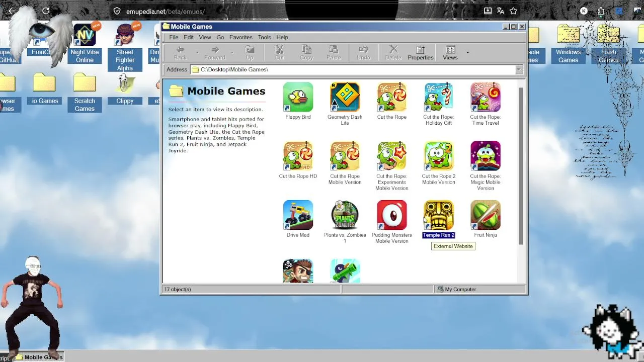The image size is (644, 362).
Task: Select the Clippy desktop icon
Action: click(125, 89)
